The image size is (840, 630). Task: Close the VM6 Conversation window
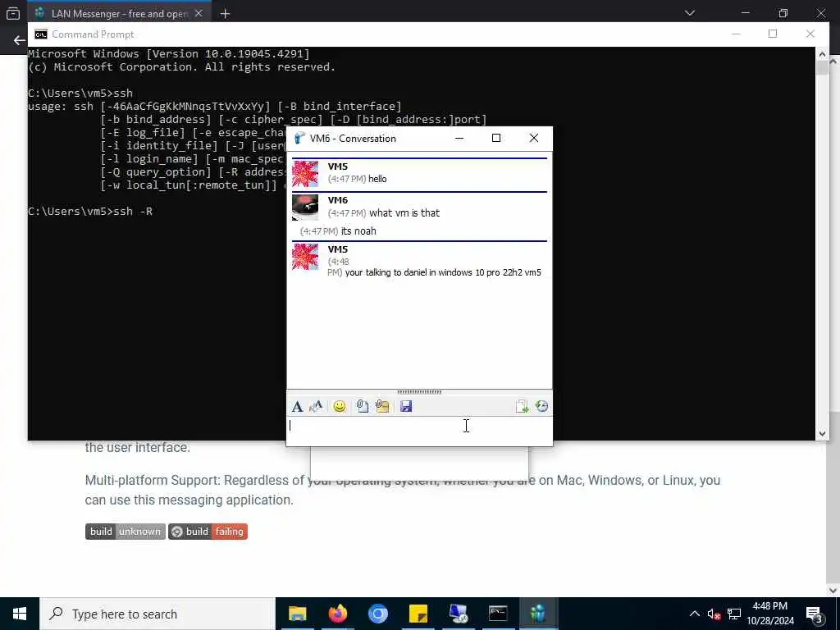pyautogui.click(x=533, y=138)
